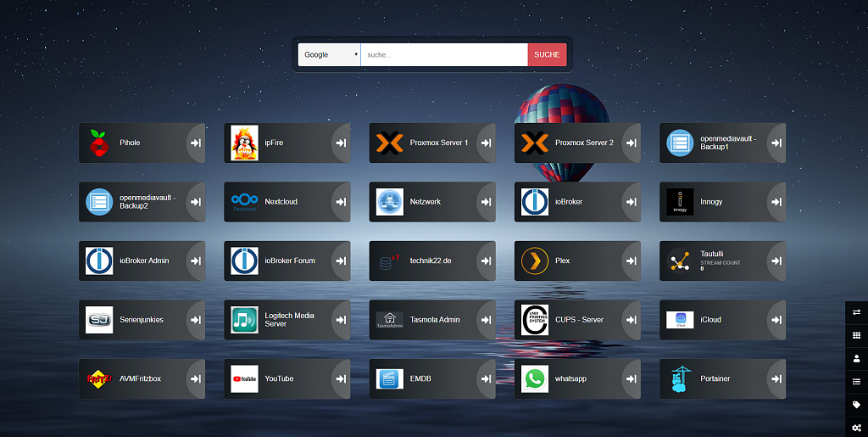
Task: Click the 'CUPS - Server' label text
Action: tap(579, 320)
